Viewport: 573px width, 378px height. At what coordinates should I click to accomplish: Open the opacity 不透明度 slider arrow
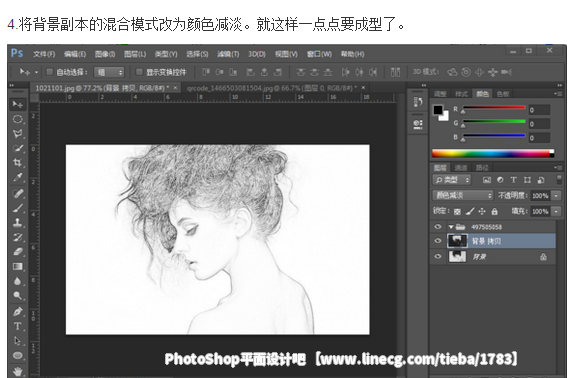(556, 196)
